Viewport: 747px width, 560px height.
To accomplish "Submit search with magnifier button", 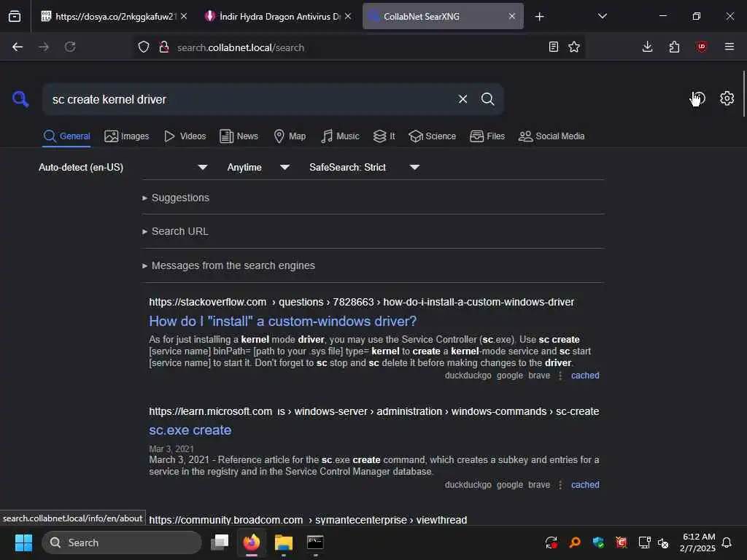I will [x=487, y=99].
